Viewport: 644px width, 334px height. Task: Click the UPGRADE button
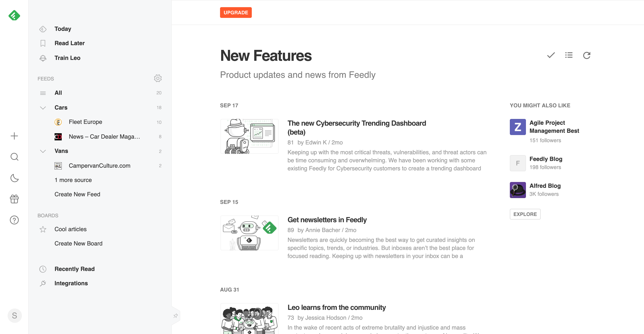[235, 12]
